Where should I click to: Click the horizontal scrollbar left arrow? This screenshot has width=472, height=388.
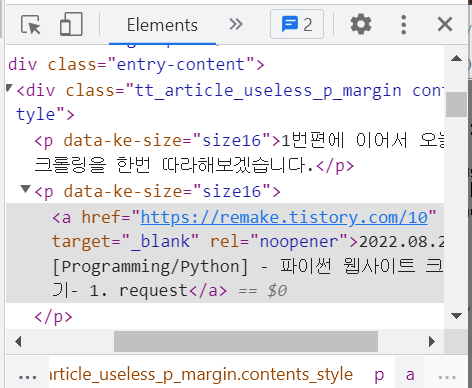coord(18,341)
